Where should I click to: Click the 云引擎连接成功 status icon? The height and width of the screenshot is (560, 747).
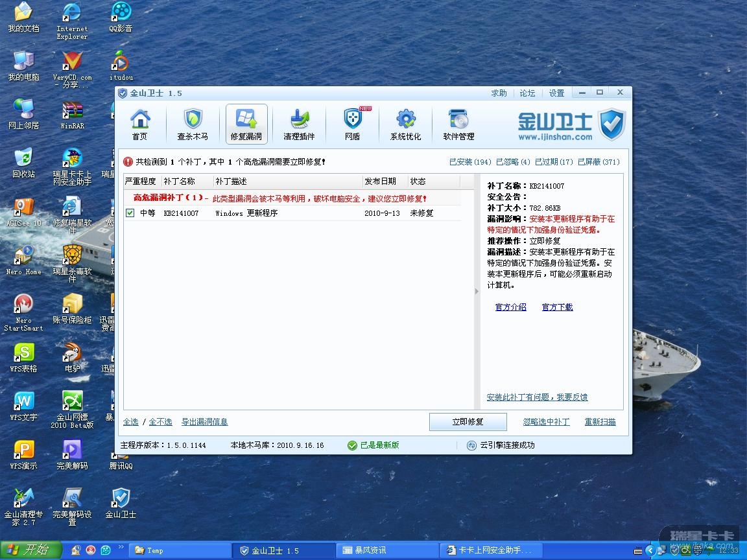[x=471, y=445]
